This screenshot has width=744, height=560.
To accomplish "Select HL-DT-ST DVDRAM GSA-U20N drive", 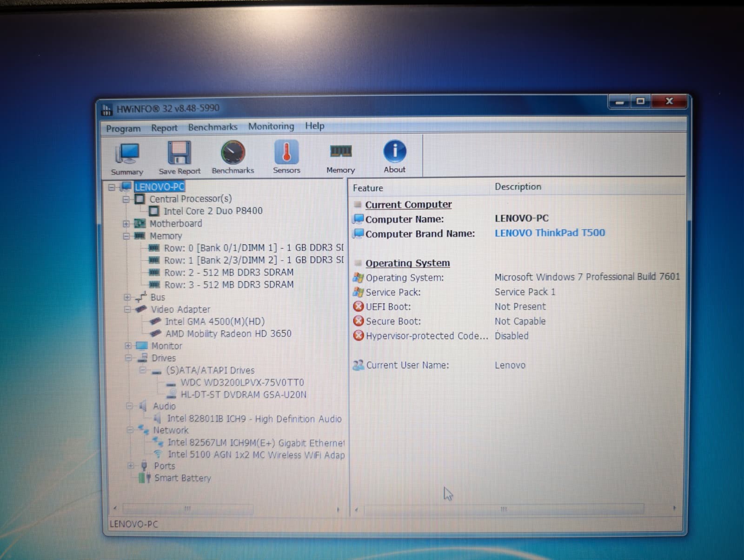I will pos(244,394).
